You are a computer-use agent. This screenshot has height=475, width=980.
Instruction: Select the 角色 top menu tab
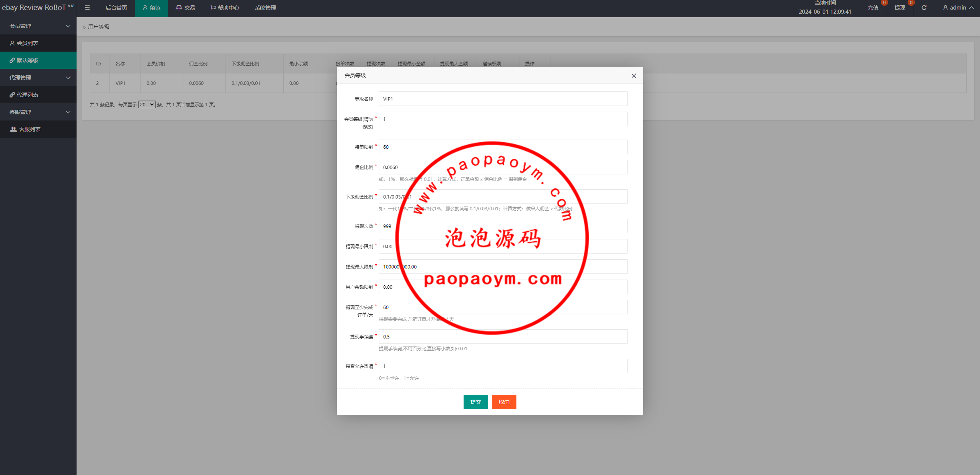(x=151, y=8)
